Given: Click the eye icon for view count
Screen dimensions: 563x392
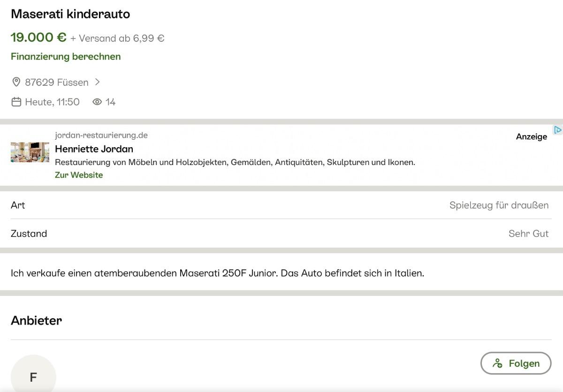Looking at the screenshot, I should (x=97, y=102).
